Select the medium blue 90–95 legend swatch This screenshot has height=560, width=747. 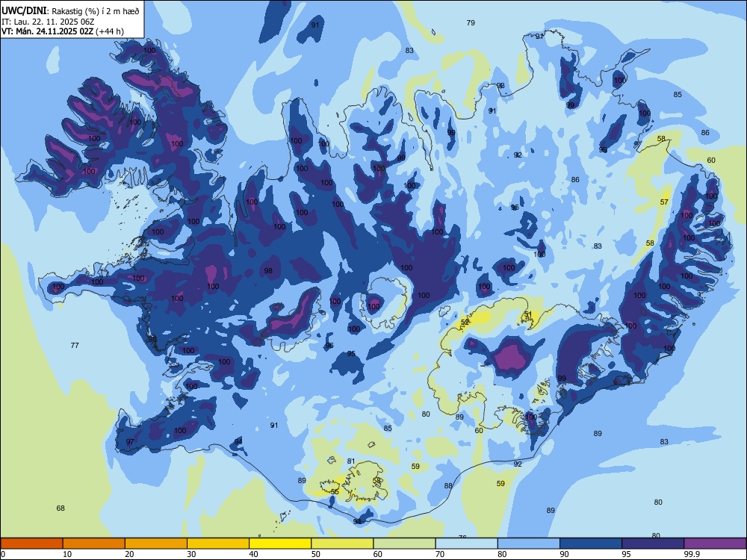(591, 544)
